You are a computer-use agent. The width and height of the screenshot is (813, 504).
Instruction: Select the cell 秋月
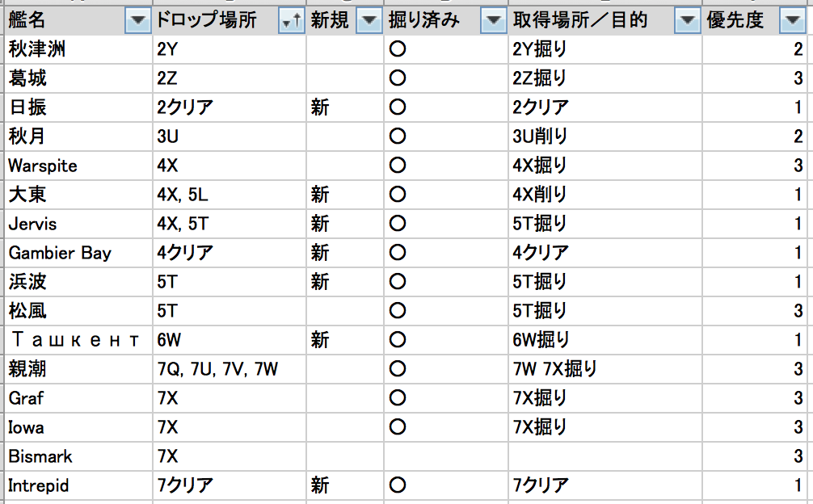point(78,136)
